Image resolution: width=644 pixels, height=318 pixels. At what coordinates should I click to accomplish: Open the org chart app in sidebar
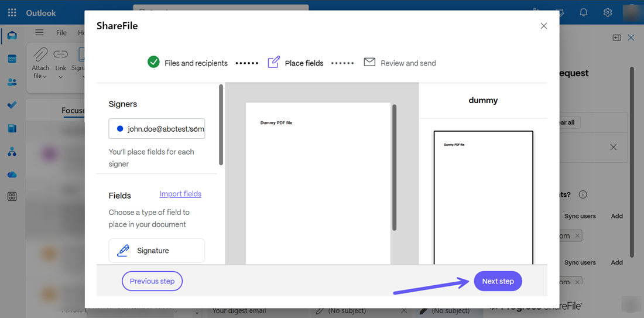tap(12, 152)
